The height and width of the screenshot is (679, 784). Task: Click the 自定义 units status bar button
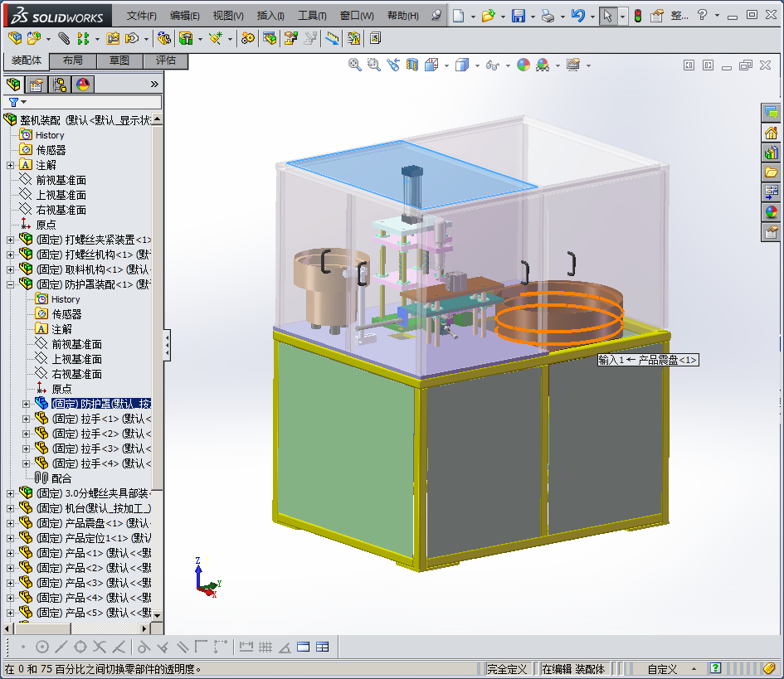pos(662,668)
